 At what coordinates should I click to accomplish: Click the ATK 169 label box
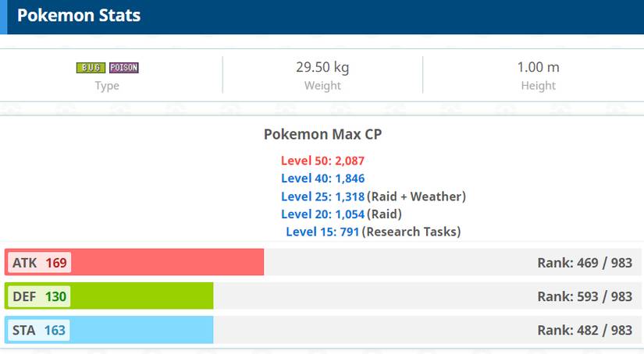click(40, 263)
